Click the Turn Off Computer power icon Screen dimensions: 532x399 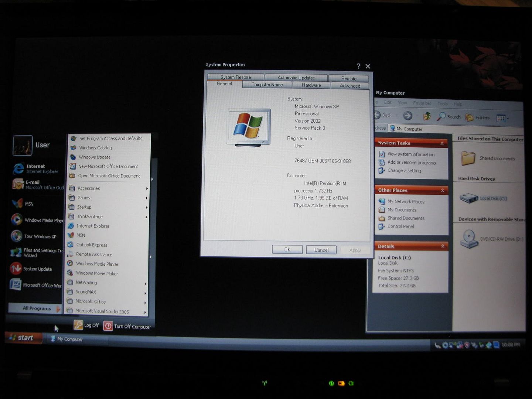point(108,326)
